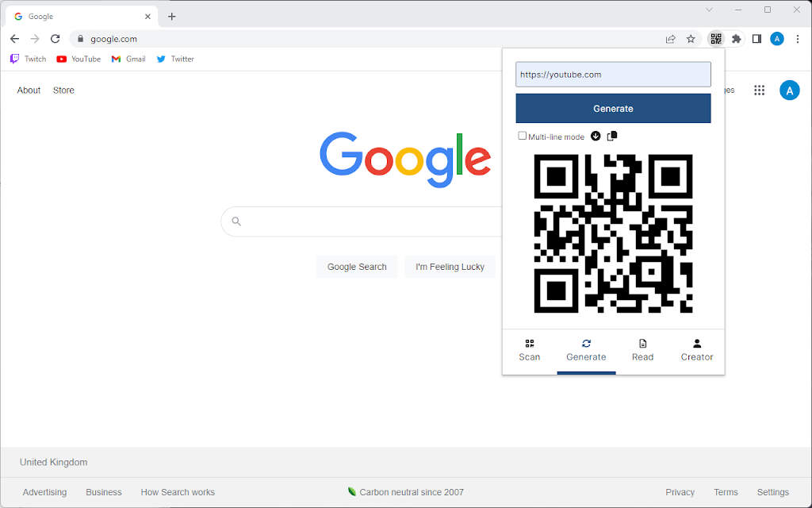Go back to the previous page
Image resolution: width=812 pixels, height=508 pixels.
click(14, 39)
